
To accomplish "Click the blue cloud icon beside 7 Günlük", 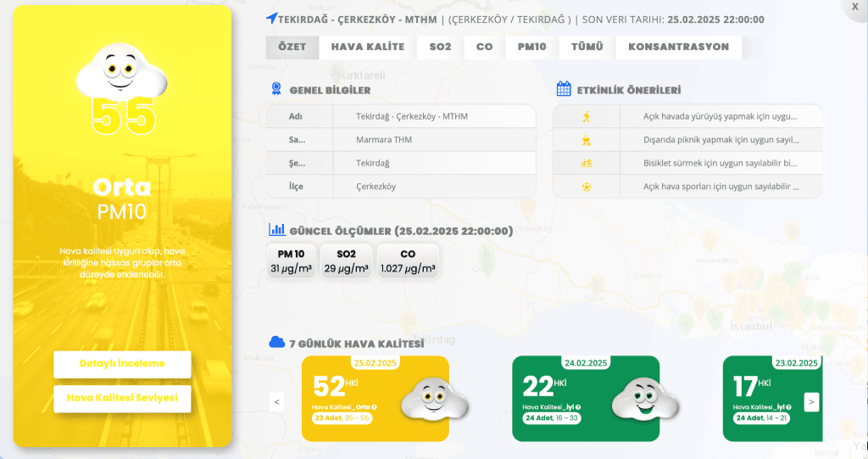I will click(277, 342).
